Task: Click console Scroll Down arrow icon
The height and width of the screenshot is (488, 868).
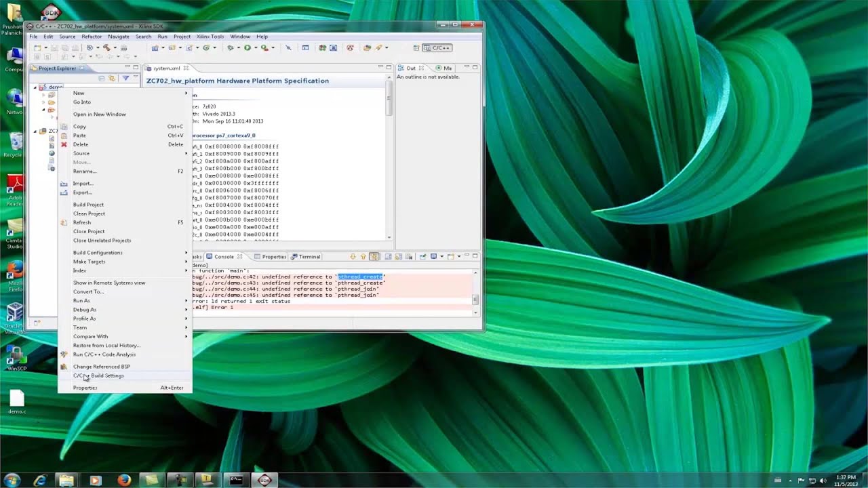Action: click(353, 257)
